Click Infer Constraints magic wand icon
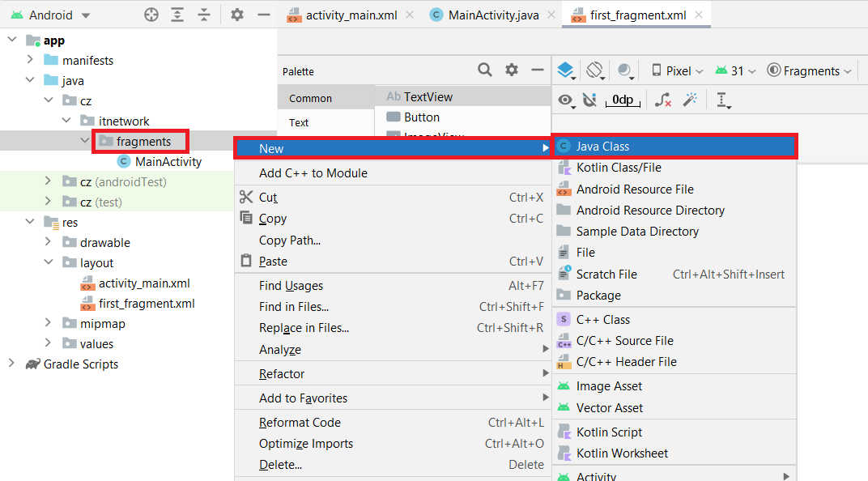The image size is (868, 481). 690,100
